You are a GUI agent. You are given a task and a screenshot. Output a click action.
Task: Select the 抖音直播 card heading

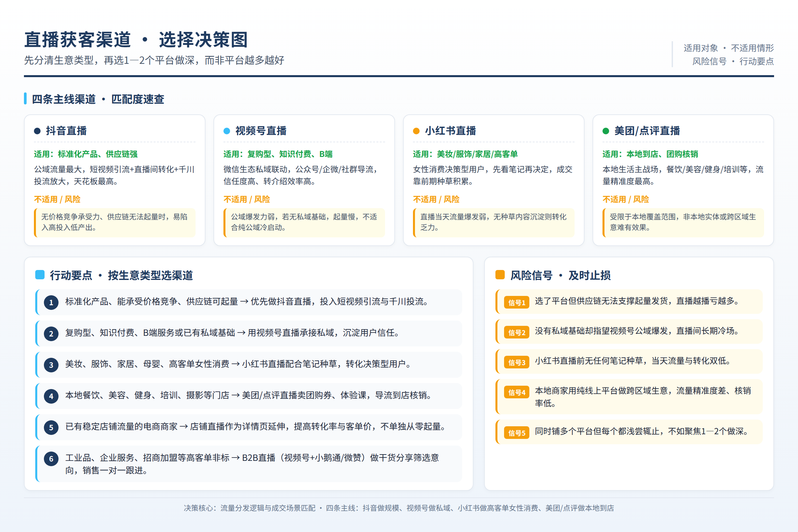click(x=66, y=131)
